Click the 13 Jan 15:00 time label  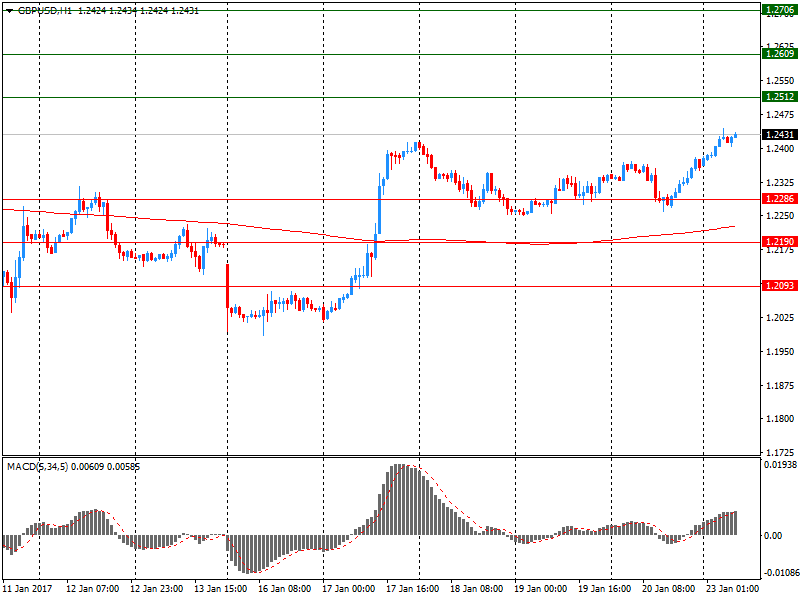220,588
